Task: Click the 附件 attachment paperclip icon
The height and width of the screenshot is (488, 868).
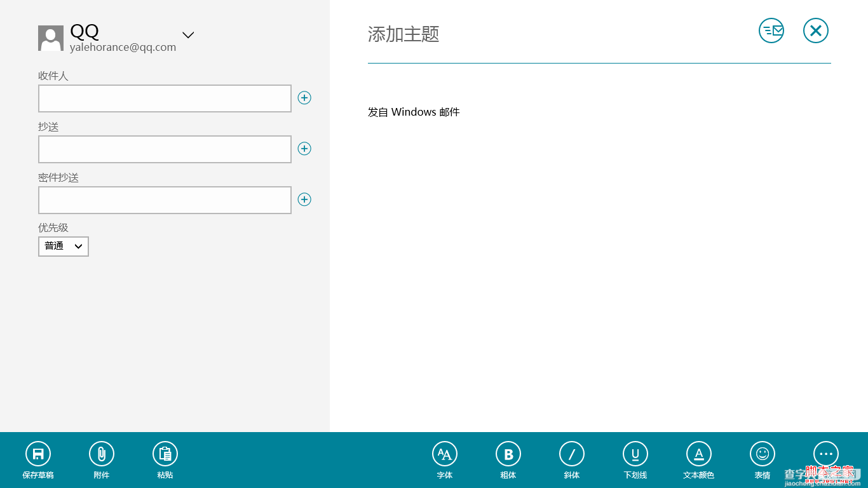Action: 102,454
